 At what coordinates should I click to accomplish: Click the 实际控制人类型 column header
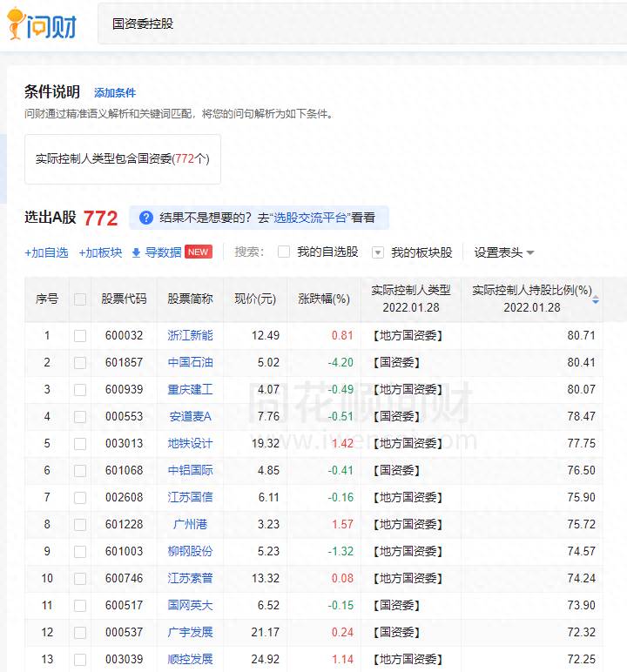pyautogui.click(x=411, y=299)
